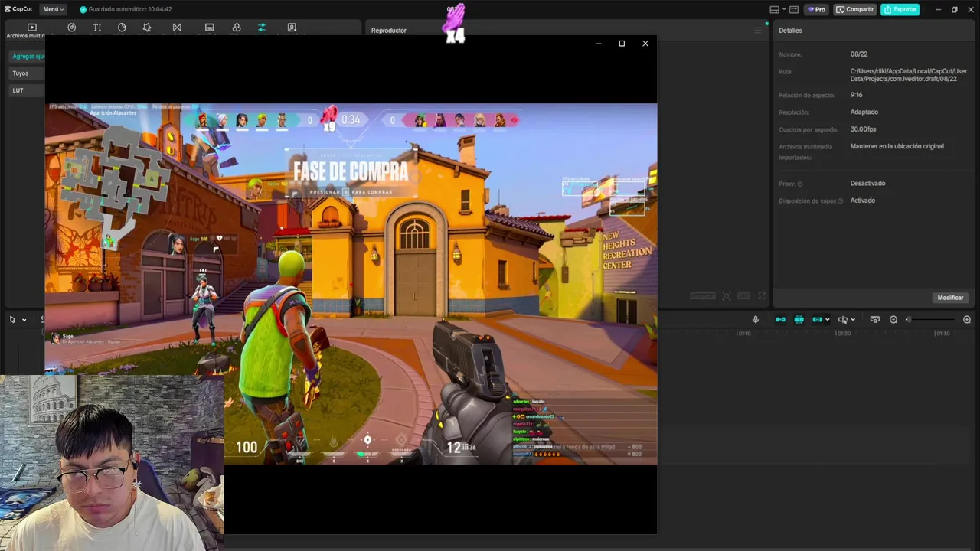Click the player ratio 9:16 button
Viewport: 980px width, 551px height.
pos(743,296)
